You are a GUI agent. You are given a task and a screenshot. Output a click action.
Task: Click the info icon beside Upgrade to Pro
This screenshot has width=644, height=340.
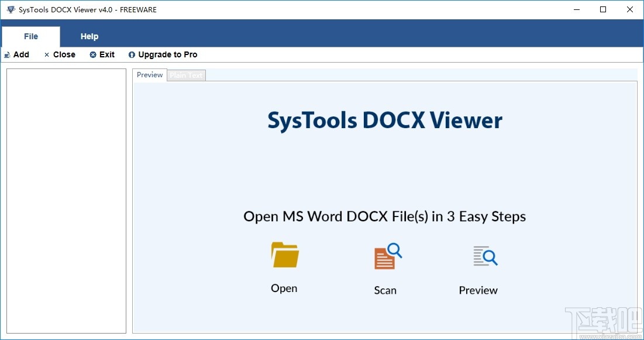tap(132, 54)
